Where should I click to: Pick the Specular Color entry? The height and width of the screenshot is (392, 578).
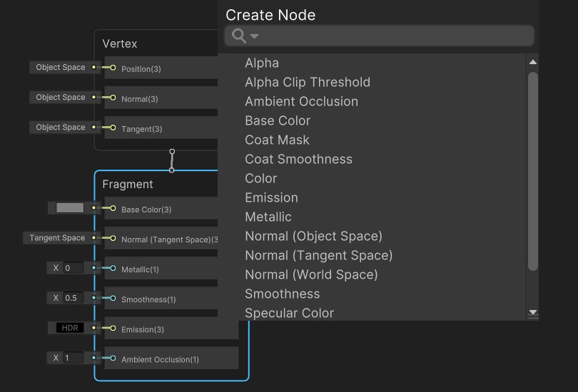tap(289, 313)
